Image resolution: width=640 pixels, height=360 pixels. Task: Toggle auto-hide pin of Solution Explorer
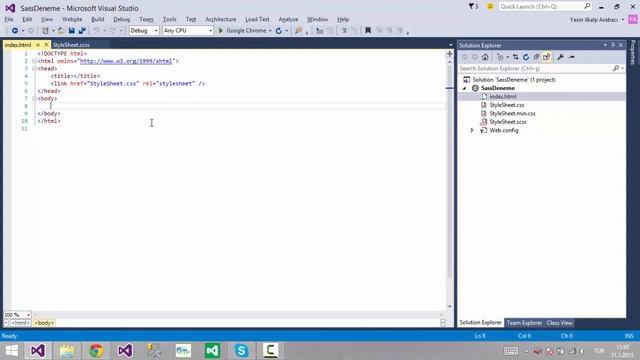613,45
